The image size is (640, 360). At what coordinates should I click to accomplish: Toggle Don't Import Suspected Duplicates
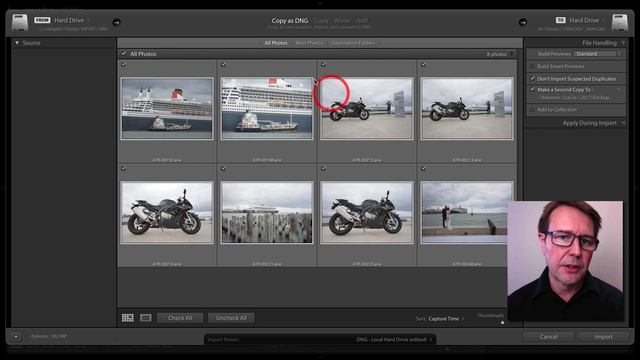[x=532, y=78]
